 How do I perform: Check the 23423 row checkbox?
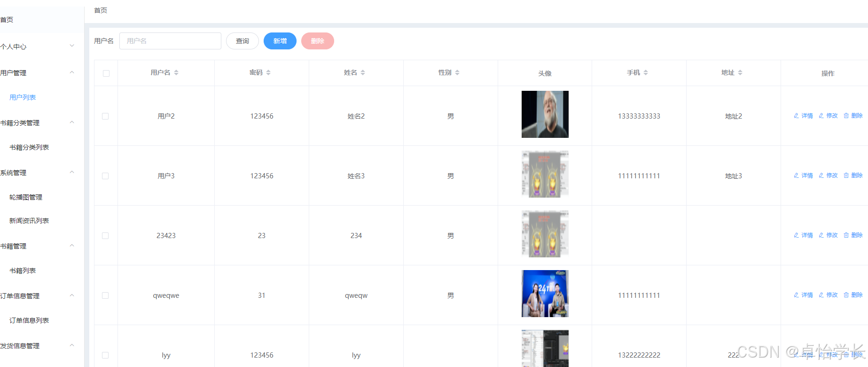click(x=105, y=236)
